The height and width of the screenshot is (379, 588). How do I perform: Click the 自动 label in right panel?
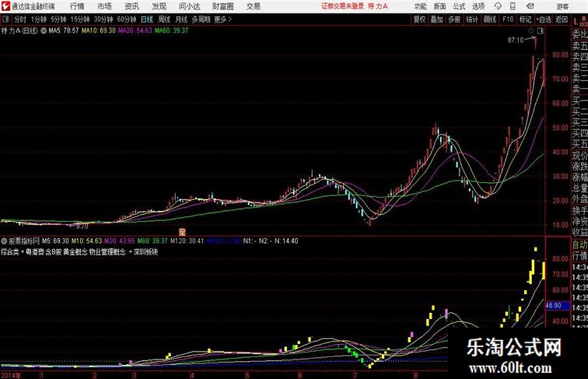(580, 245)
